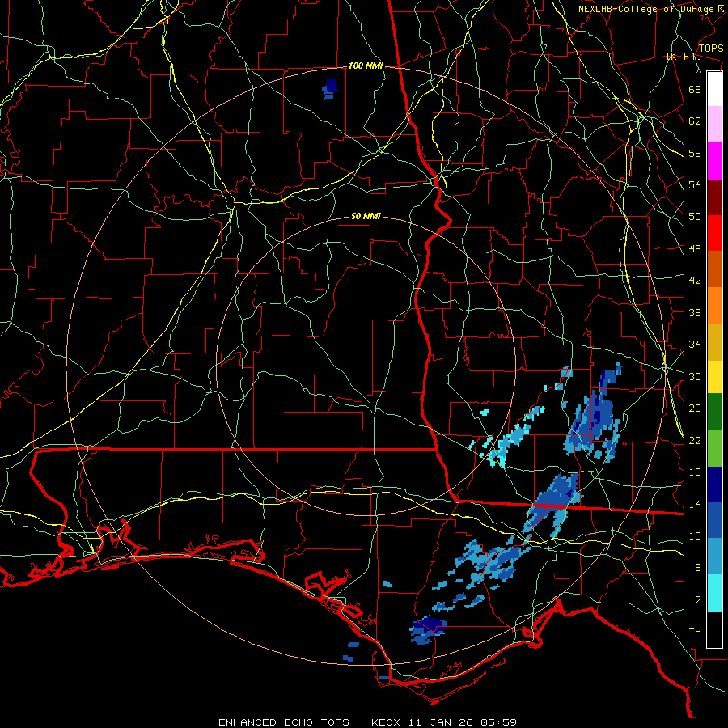Click legend value "30"
This screenshot has width=728, height=728.
point(695,376)
